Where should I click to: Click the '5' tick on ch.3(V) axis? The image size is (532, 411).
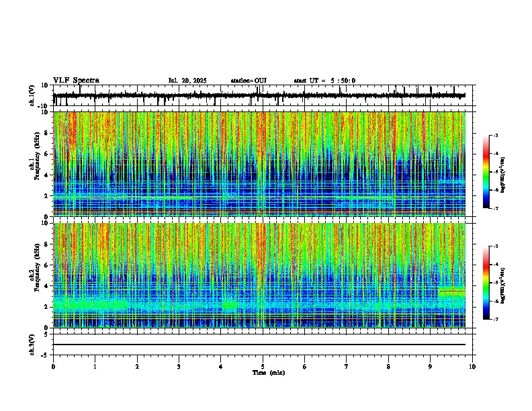coord(47,334)
